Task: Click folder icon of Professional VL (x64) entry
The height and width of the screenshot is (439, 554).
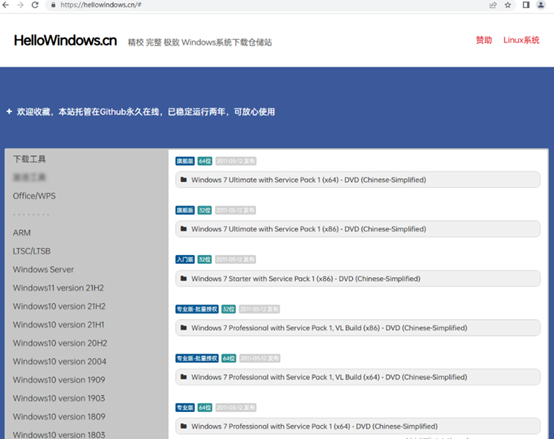Action: [x=183, y=376]
